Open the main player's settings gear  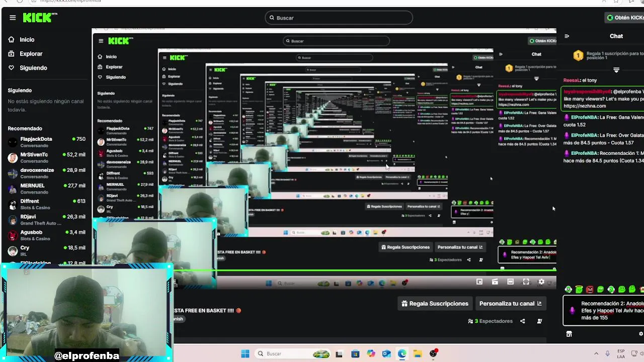[x=541, y=282]
